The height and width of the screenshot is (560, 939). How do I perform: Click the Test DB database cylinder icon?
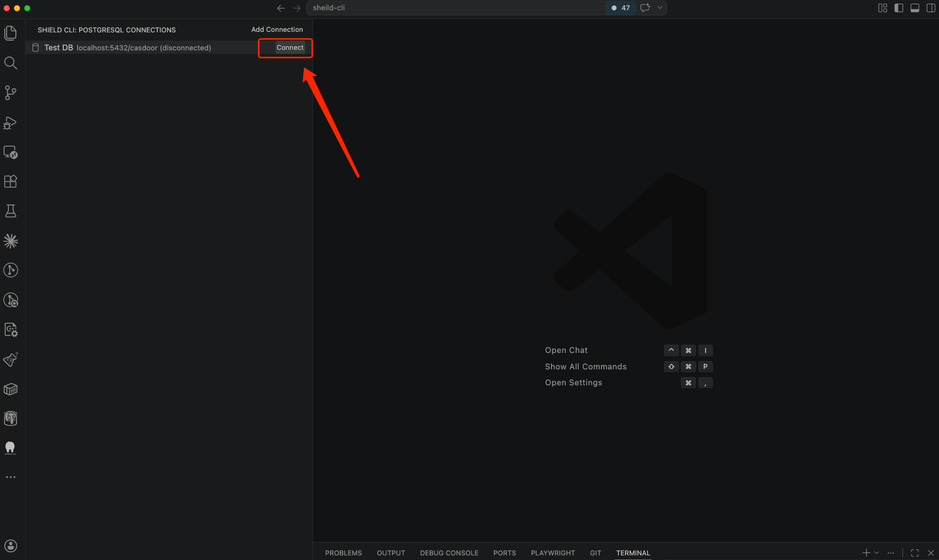(x=35, y=47)
